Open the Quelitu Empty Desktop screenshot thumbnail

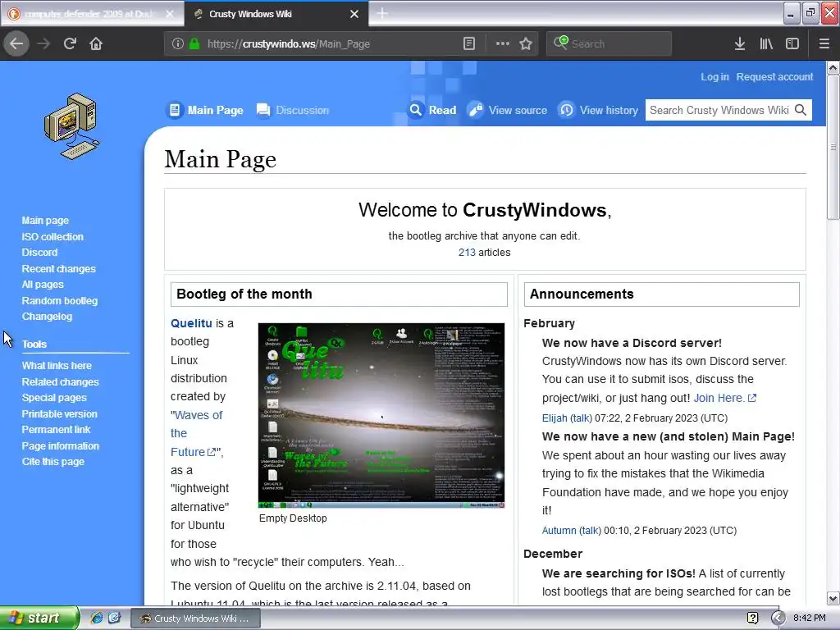(x=381, y=415)
